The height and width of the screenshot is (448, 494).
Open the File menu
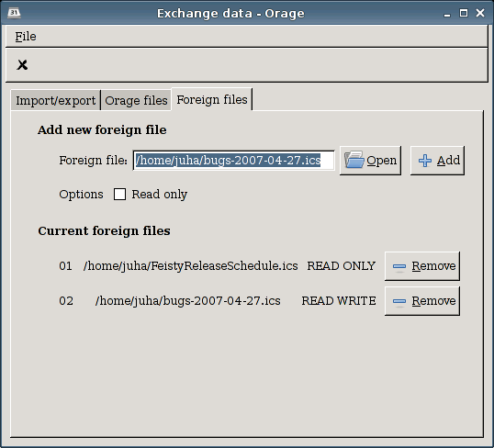[x=26, y=37]
